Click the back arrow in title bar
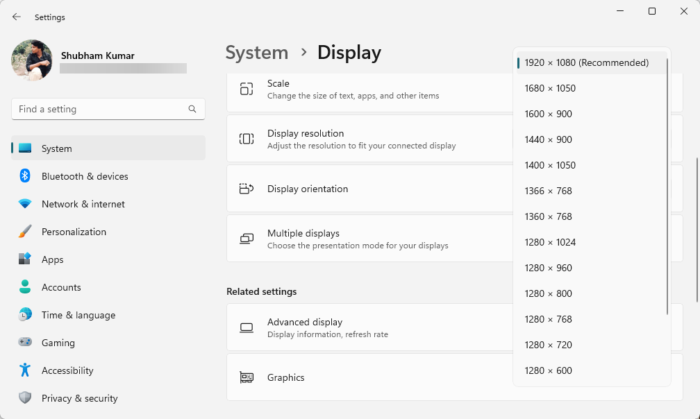Image resolution: width=700 pixels, height=419 pixels. 16,17
